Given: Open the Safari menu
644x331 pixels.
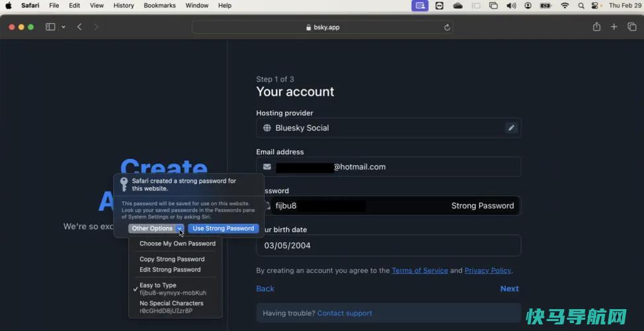Looking at the screenshot, I should pyautogui.click(x=30, y=5).
